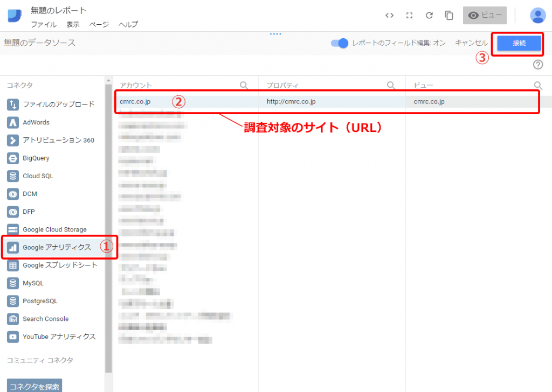The height and width of the screenshot is (392, 552).
Task: Choose the Google スプレッドシート label
Action: pyautogui.click(x=60, y=265)
